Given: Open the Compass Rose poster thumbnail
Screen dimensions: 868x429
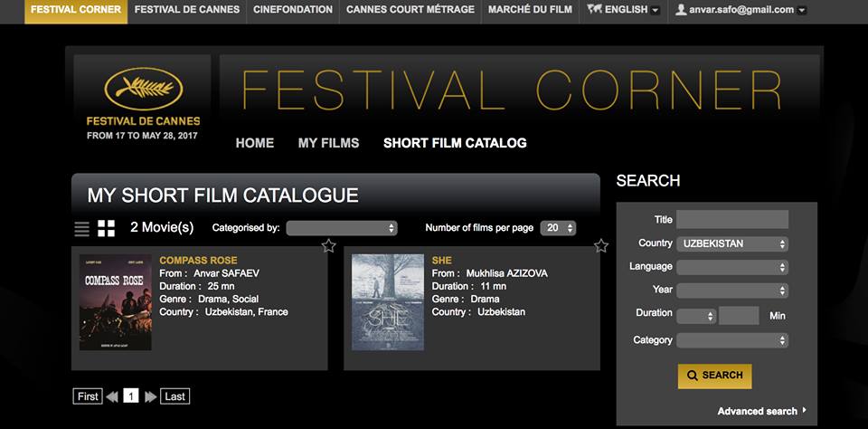Looking at the screenshot, I should (x=115, y=302).
